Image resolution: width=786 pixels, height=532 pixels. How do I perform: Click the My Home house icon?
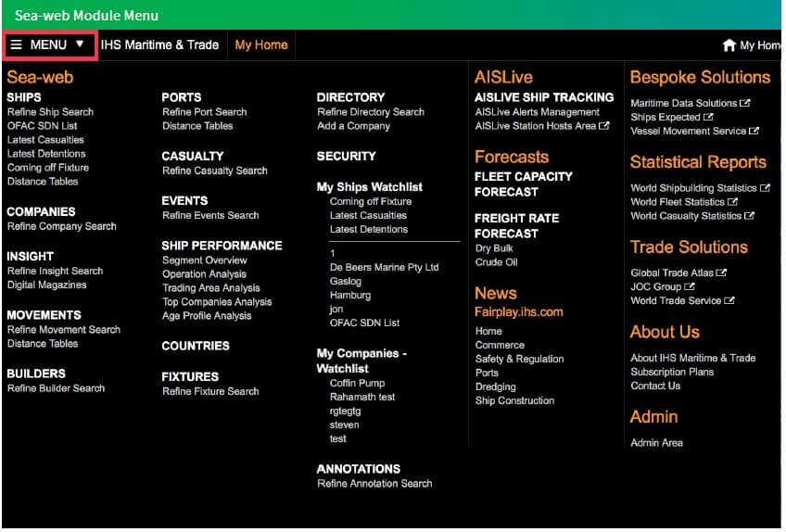coord(729,45)
